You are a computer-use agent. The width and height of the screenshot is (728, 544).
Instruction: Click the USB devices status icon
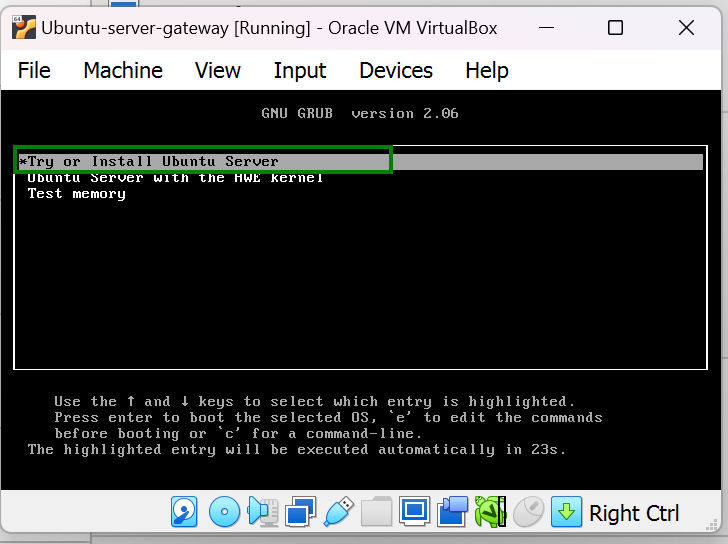point(338,512)
